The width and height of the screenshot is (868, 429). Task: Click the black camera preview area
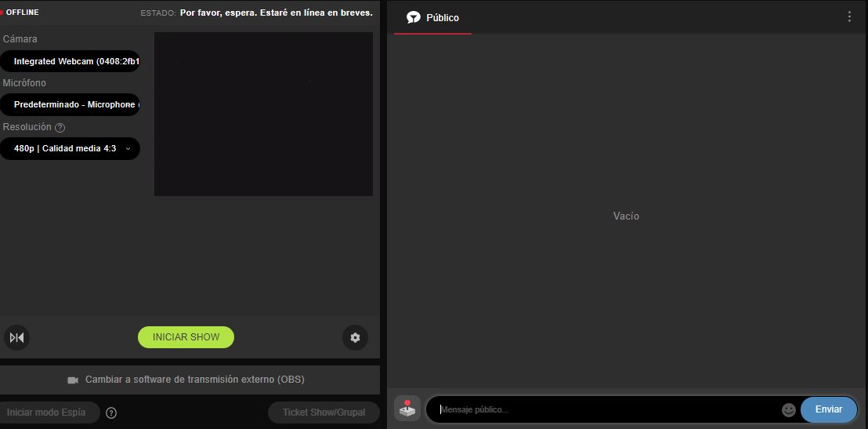(x=263, y=115)
